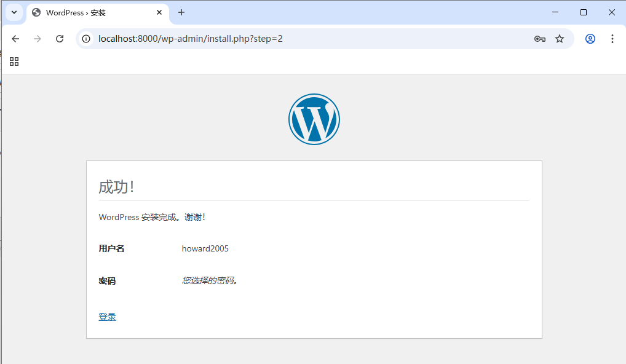Screen dimensions: 626x364
Task: Click the 用户名 label
Action: 111,248
